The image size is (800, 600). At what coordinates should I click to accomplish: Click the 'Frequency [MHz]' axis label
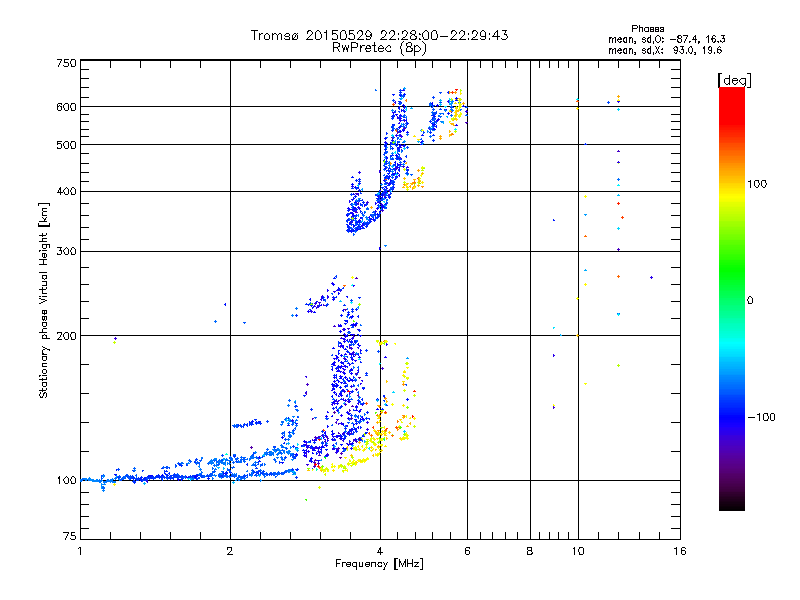[379, 564]
